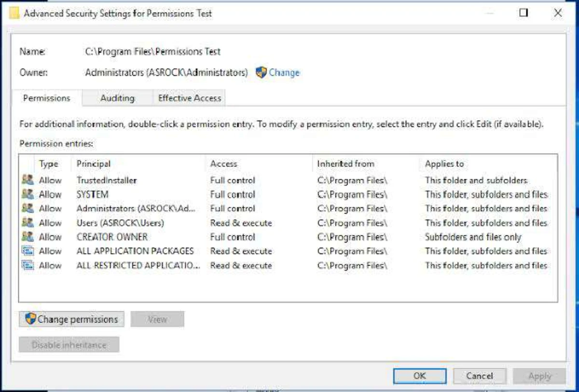Click owner name Administrators (ASROCK\Administrators)

[x=166, y=73]
